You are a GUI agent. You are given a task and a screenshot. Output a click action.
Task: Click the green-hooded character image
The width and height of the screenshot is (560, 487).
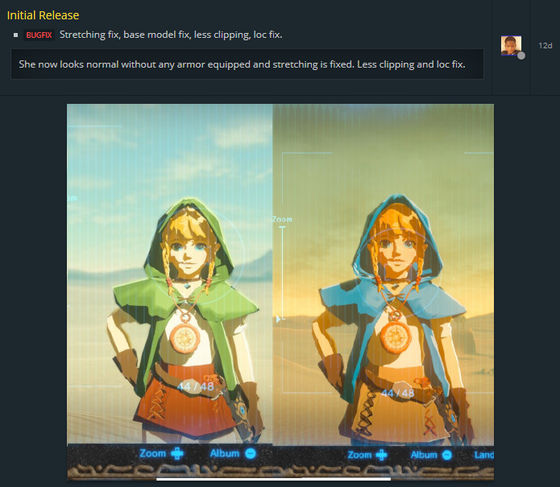[x=170, y=274]
